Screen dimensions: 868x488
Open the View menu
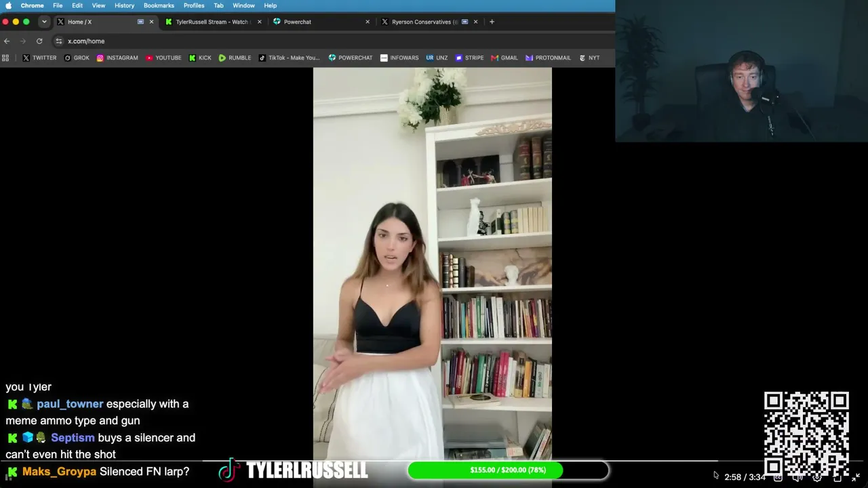point(98,5)
